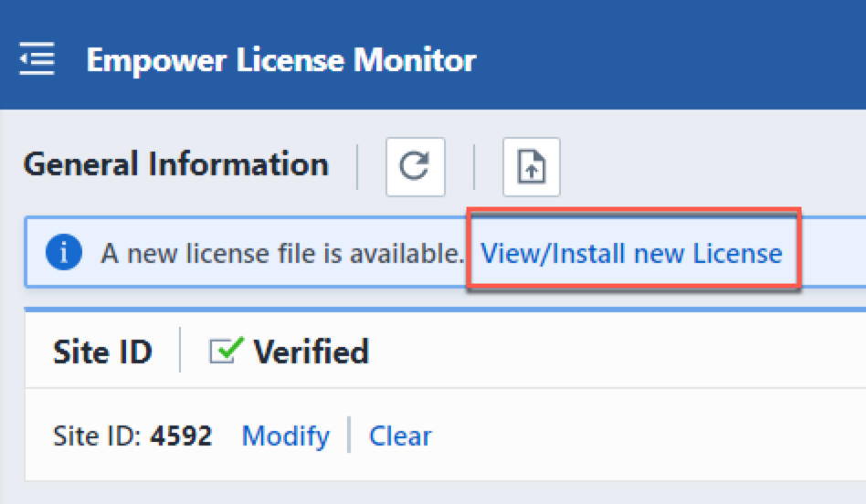The height and width of the screenshot is (504, 866).
Task: Click the Verified status label
Action: pos(311,352)
